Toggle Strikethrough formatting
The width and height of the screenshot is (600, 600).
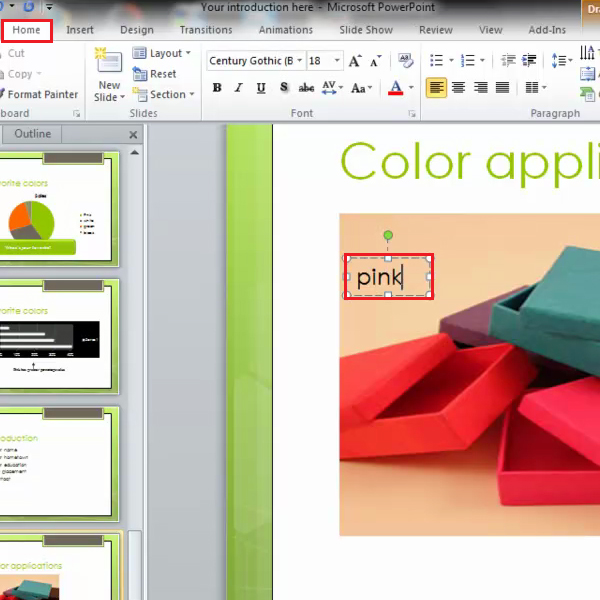(306, 88)
